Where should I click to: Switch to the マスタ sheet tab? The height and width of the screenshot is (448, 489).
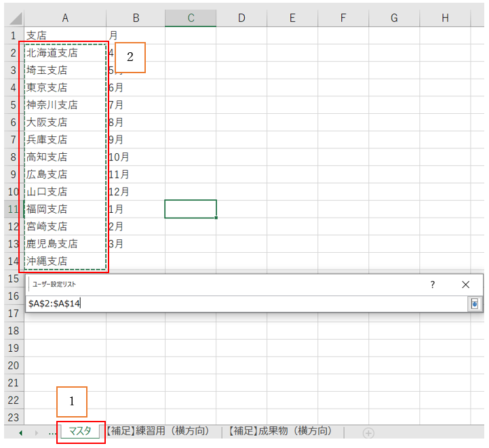coord(81,432)
